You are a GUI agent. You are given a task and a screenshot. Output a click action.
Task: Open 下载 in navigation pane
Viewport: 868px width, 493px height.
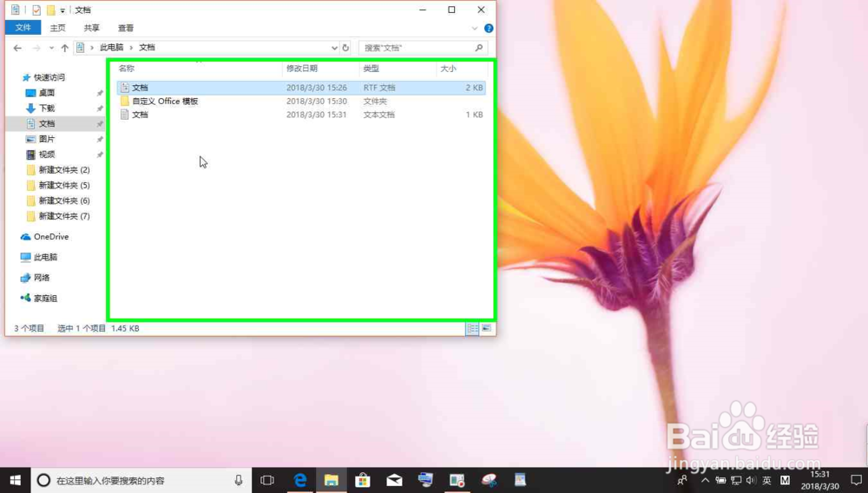[47, 108]
